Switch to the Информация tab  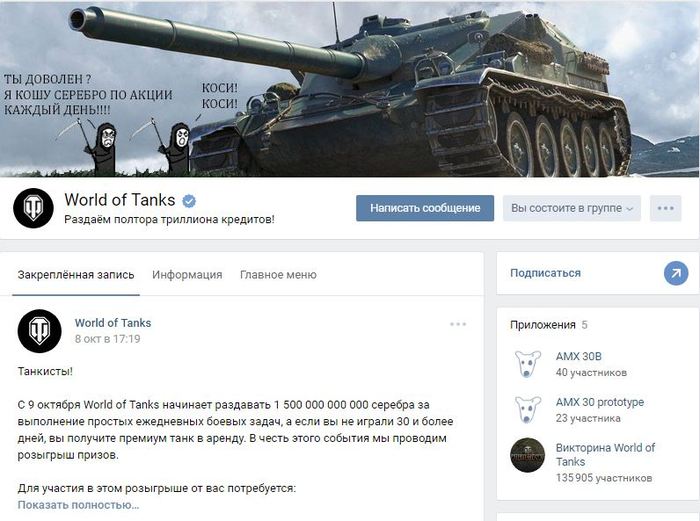point(187,275)
